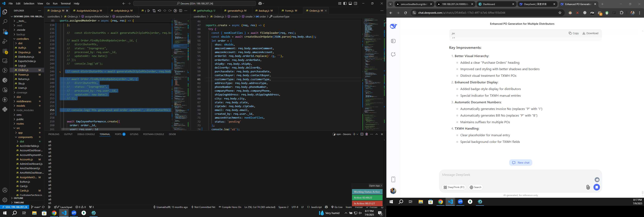Toggle Compile Hero: On in status bar
Screen dimensions: 644x217
tap(230, 207)
